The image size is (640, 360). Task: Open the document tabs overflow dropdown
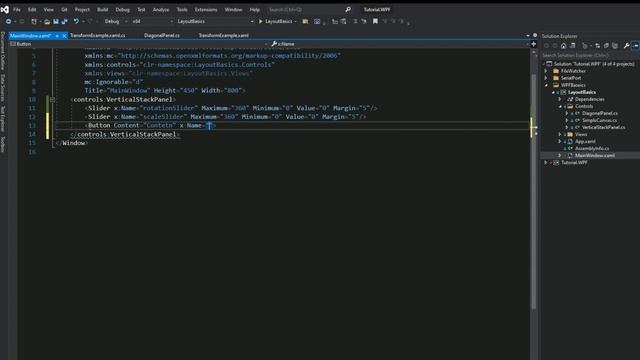[527, 36]
